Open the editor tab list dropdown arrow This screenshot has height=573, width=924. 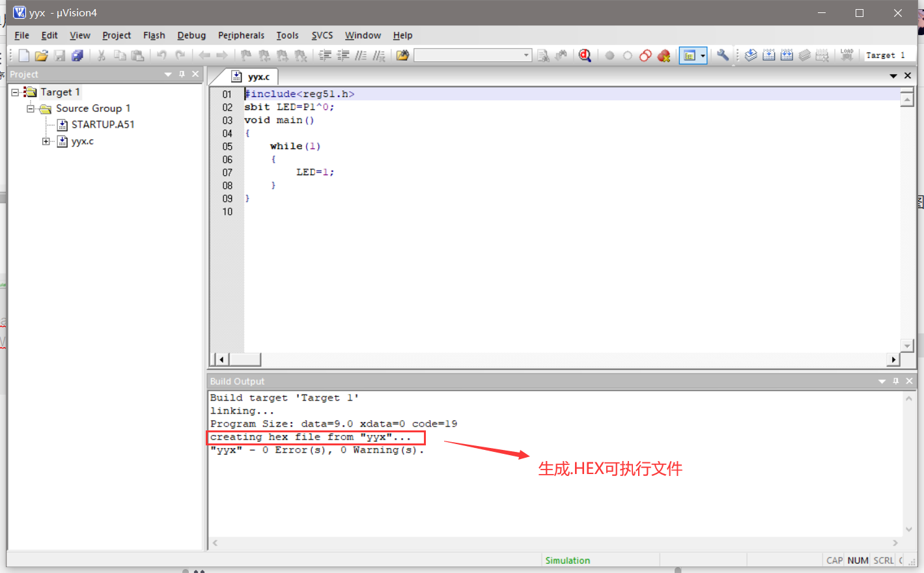893,76
